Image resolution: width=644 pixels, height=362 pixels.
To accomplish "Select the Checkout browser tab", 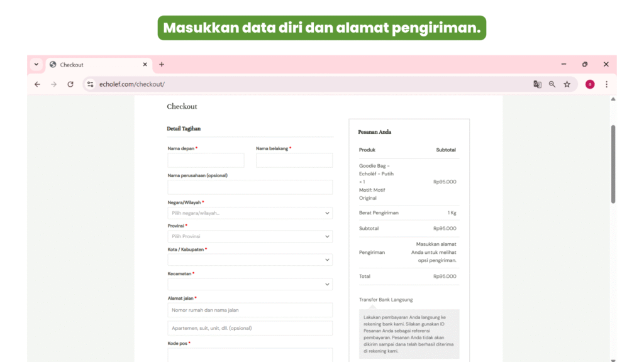I will [x=94, y=65].
